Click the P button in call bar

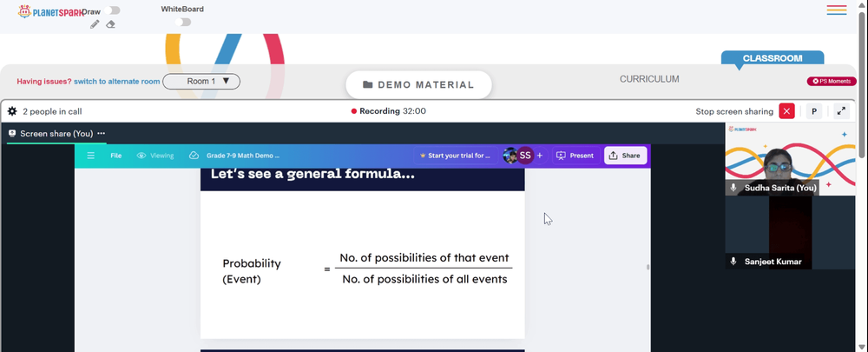[x=814, y=111]
